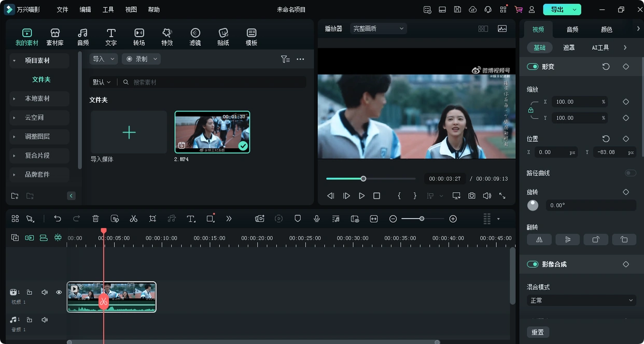Switch to the 音频 properties tab
Image resolution: width=644 pixels, height=344 pixels.
pos(572,30)
